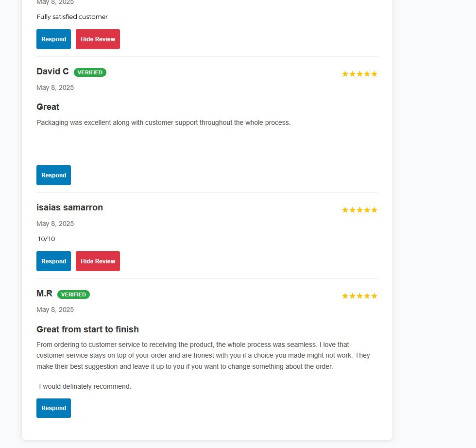Click the "Great from start to finish" heading

pos(87,329)
